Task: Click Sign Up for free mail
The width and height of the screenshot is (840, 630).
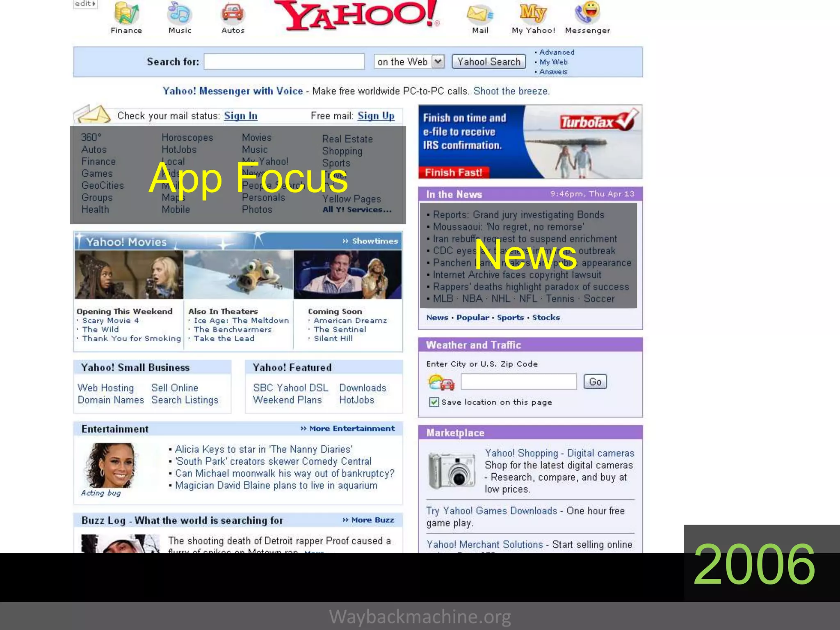Action: (376, 116)
